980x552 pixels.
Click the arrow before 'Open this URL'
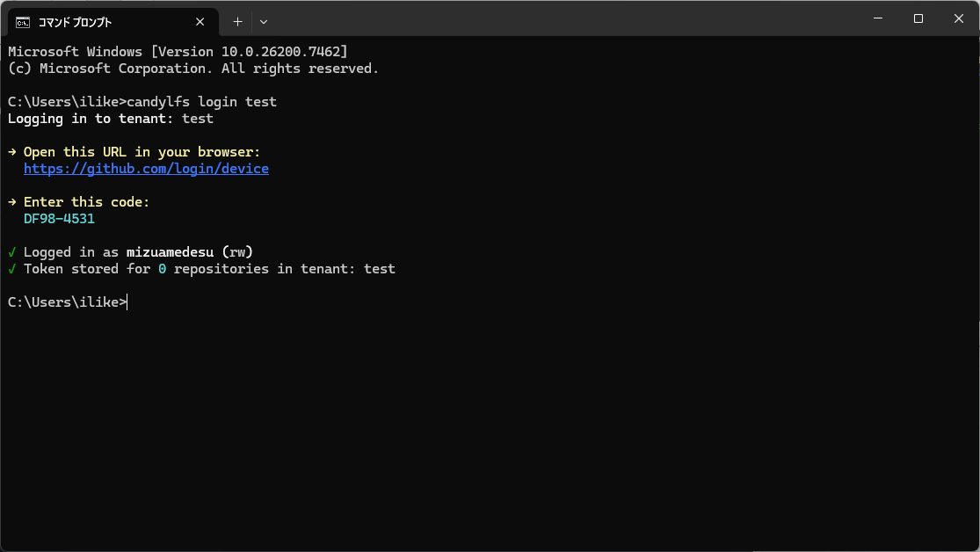pos(12,152)
